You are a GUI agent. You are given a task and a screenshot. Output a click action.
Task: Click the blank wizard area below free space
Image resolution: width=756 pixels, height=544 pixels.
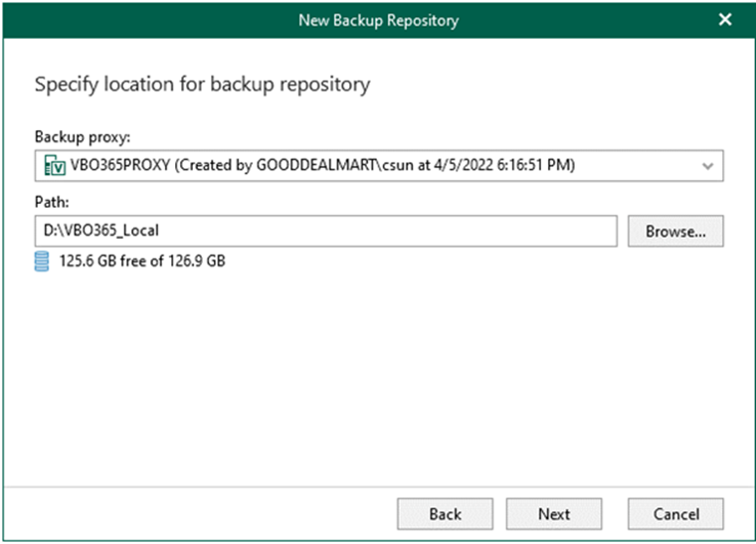coord(378,378)
